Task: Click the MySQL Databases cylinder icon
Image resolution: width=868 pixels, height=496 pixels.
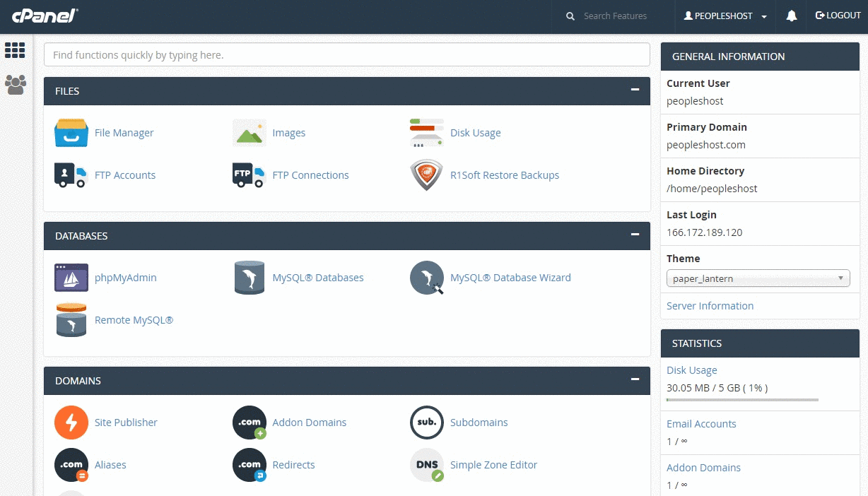Action: click(249, 278)
